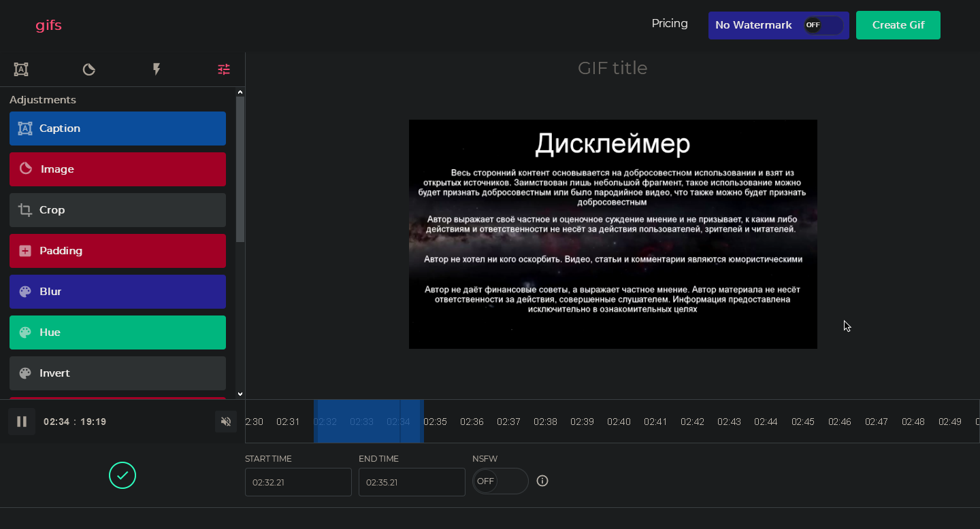
Task: Click the adjustments panel scroll-up arrow
Action: click(240, 92)
